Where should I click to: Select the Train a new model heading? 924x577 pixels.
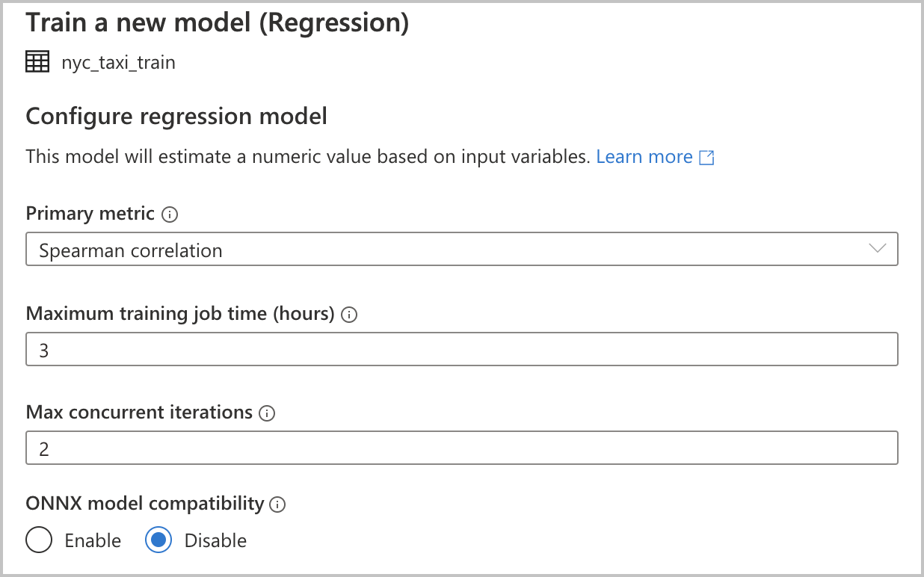tap(218, 22)
